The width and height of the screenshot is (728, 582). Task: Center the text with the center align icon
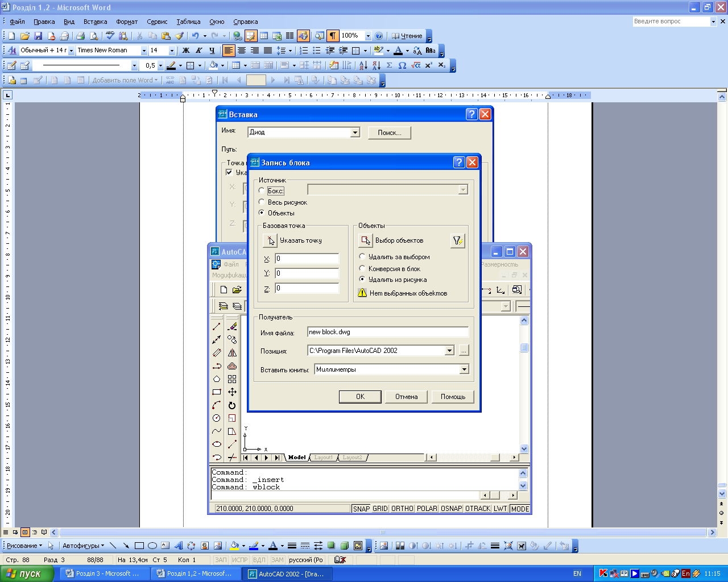[242, 51]
